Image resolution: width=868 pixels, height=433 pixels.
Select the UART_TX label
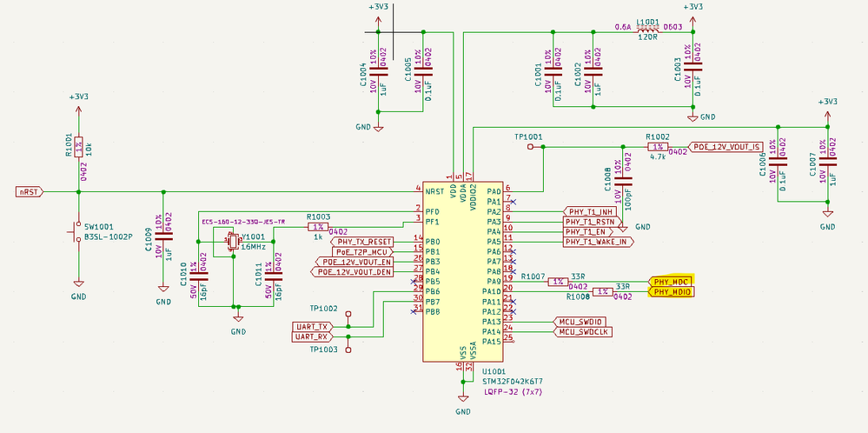(x=312, y=326)
